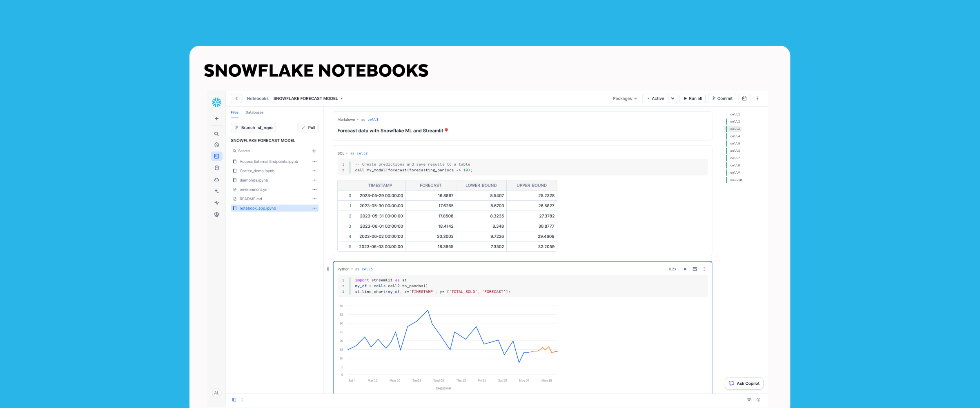The image size is (980, 408).
Task: Open the data/databases sidebar icon
Action: coord(216,168)
